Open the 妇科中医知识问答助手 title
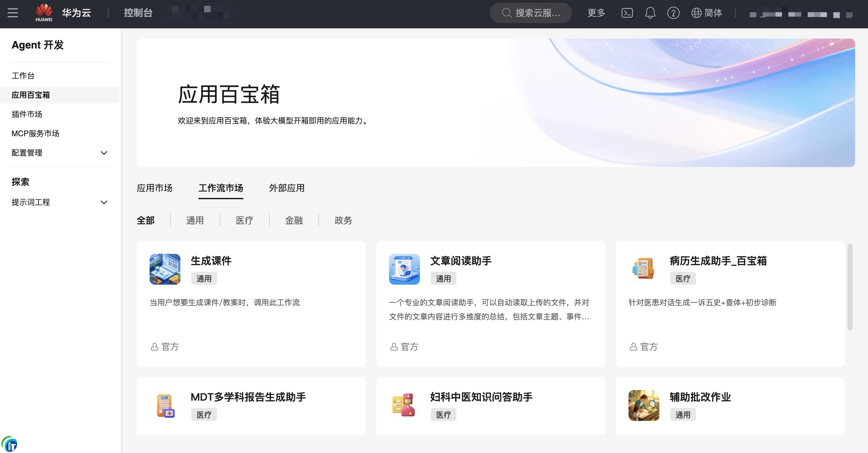 [481, 397]
